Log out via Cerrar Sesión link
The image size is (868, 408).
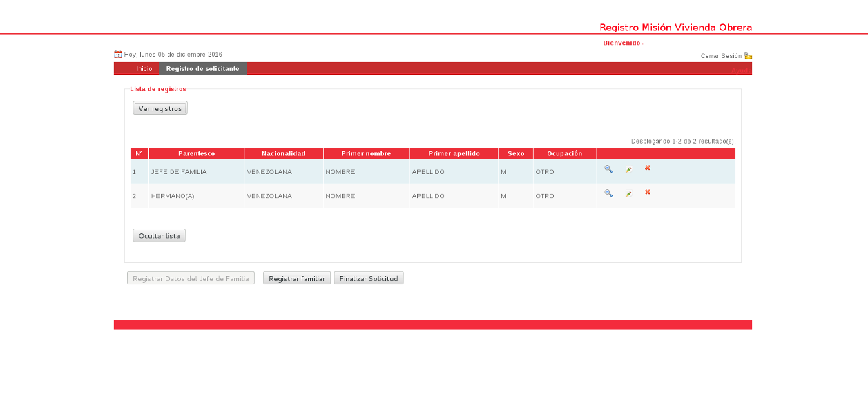721,56
